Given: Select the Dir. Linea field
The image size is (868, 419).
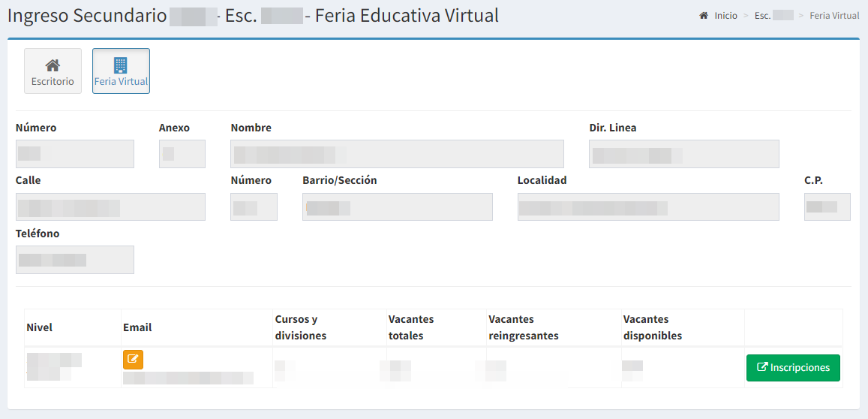Looking at the screenshot, I should tap(684, 153).
